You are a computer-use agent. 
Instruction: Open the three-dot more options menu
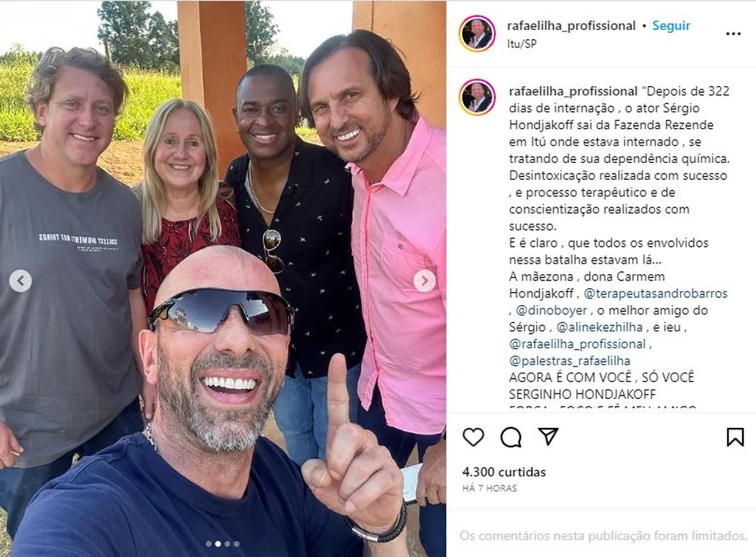coord(733,33)
